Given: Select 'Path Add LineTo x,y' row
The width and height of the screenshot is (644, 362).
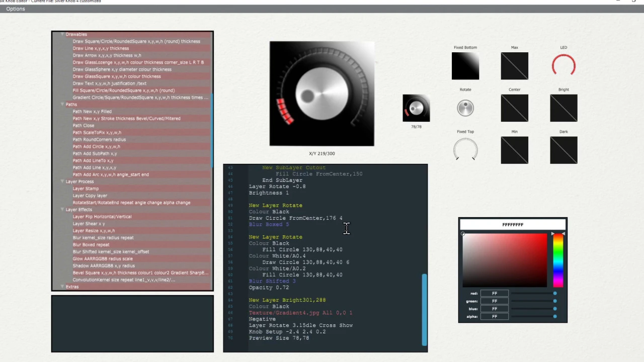Looking at the screenshot, I should [x=93, y=161].
